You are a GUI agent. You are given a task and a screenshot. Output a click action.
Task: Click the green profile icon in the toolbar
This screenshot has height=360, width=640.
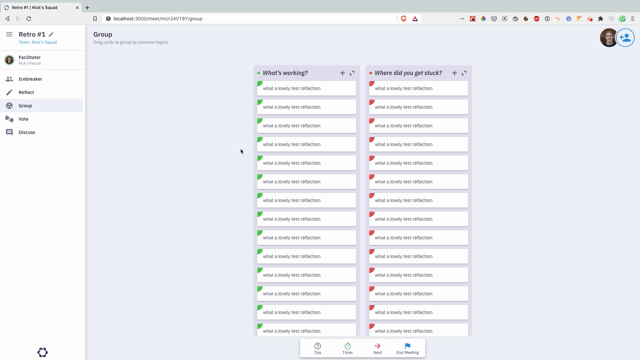pyautogui.click(x=622, y=19)
